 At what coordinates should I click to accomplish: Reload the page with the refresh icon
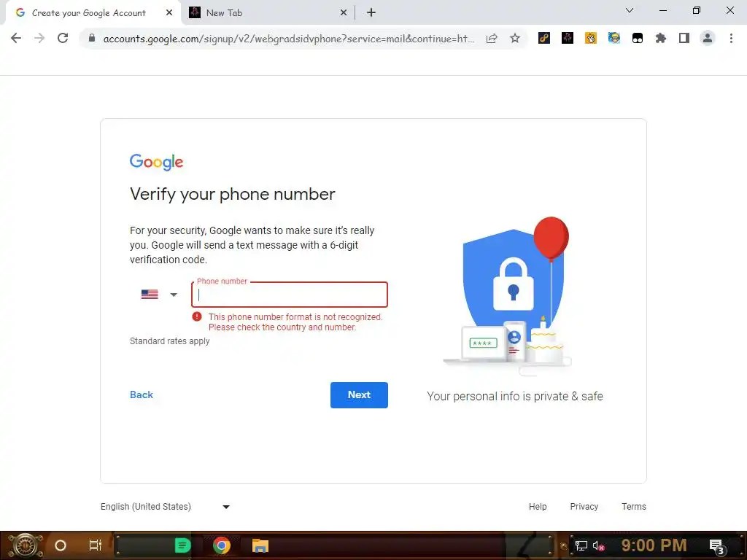click(x=63, y=38)
